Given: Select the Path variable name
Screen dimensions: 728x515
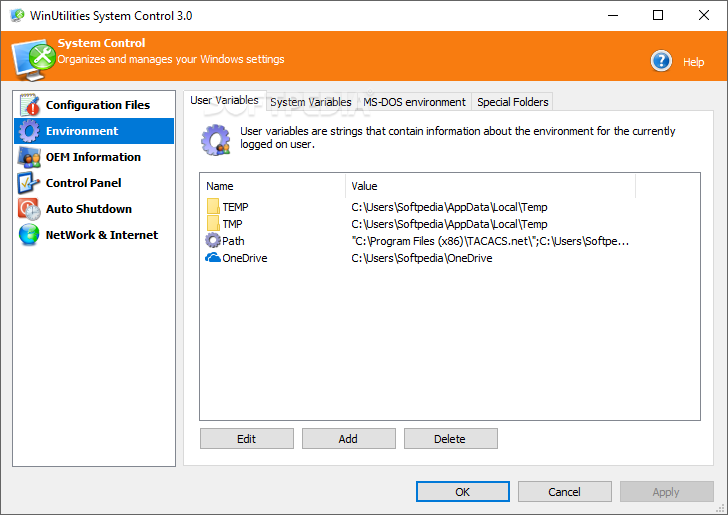Looking at the screenshot, I should (233, 241).
